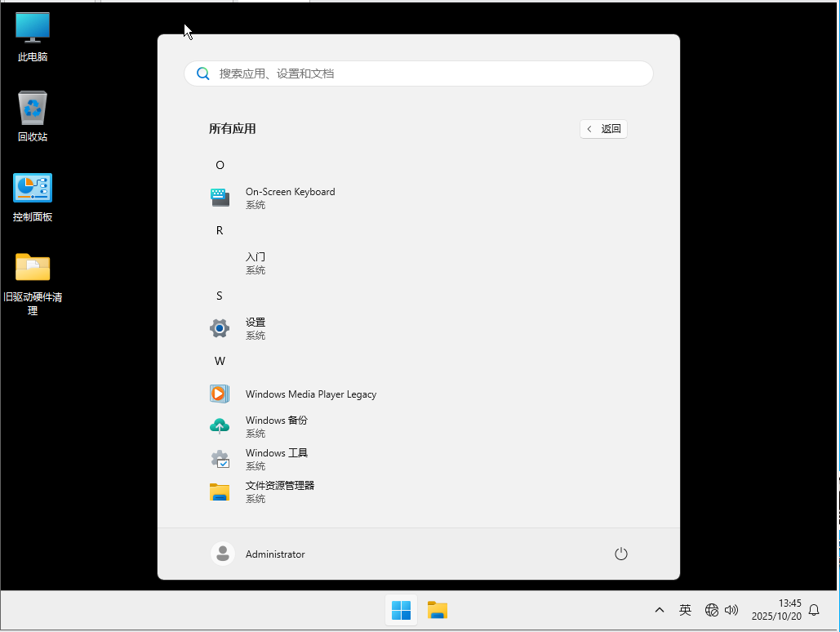Open Windows Media Player Legacy

310,394
